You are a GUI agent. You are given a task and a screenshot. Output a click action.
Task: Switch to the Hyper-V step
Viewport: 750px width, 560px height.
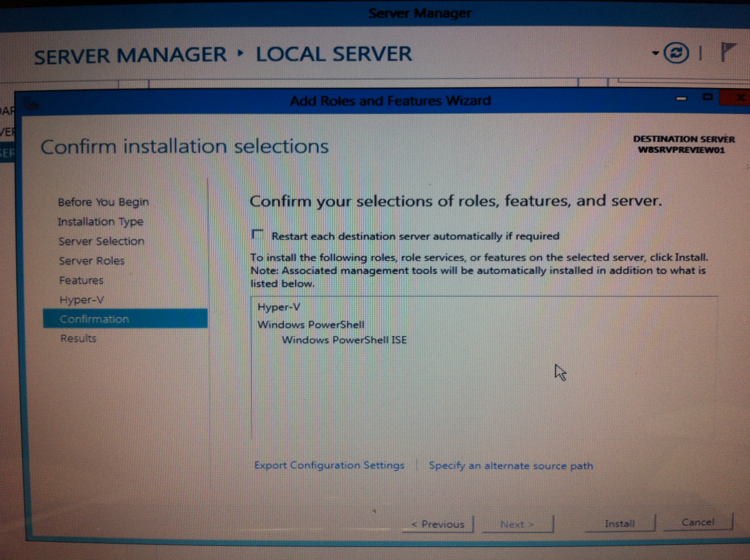pyautogui.click(x=82, y=300)
